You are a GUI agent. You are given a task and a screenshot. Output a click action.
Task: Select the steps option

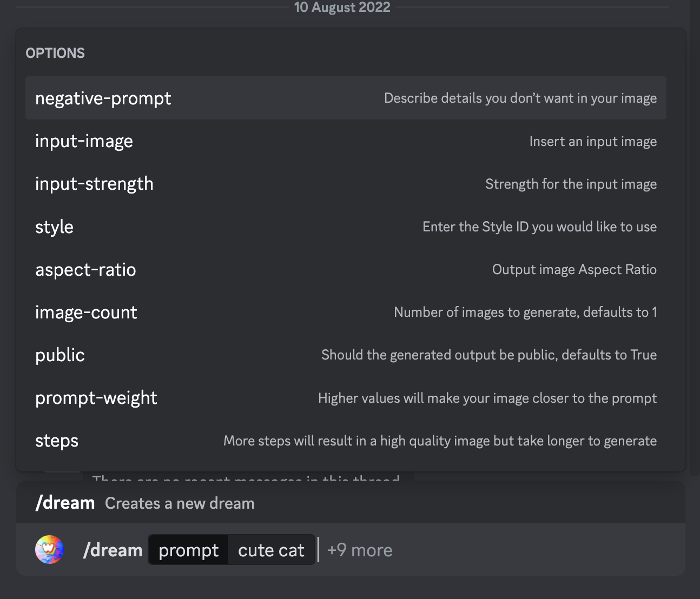point(56,441)
